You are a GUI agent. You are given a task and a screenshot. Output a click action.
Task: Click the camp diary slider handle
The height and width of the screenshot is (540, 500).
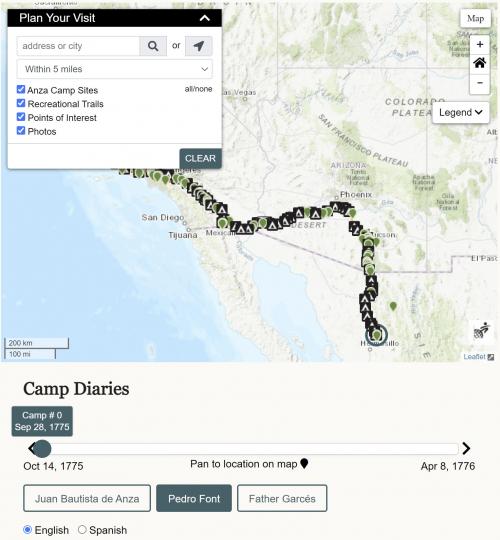tap(42, 449)
